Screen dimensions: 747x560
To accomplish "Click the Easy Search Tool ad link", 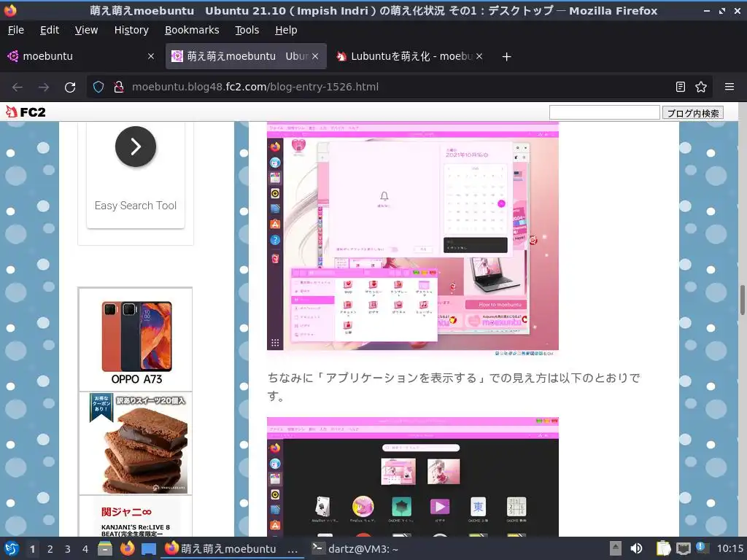I will tap(136, 206).
